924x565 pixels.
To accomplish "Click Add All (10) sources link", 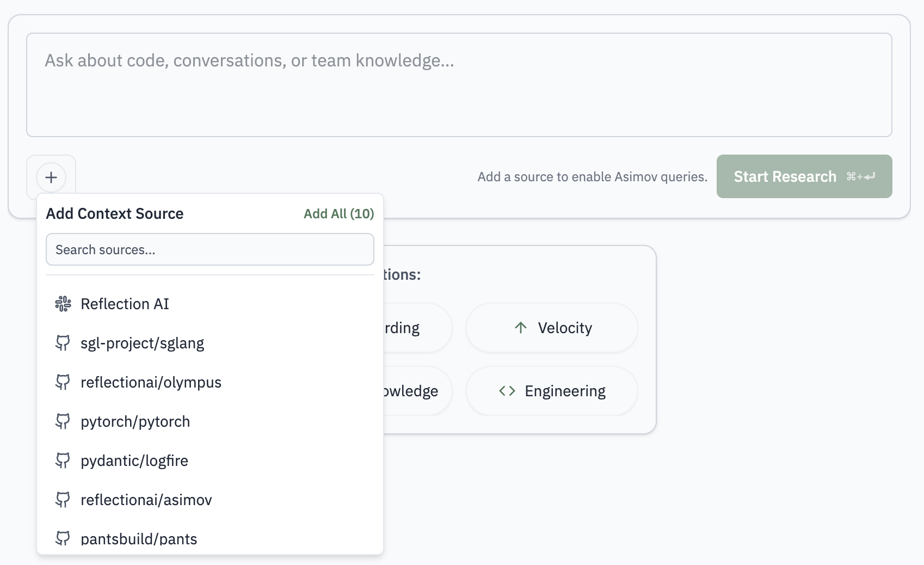I will click(338, 214).
